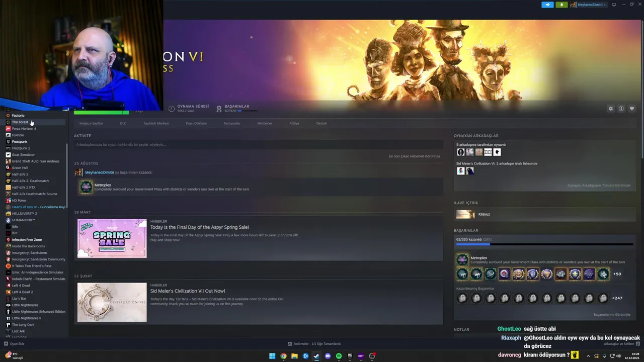Open Windows Start button
Viewport: 644px width, 362px height.
pos(272,356)
